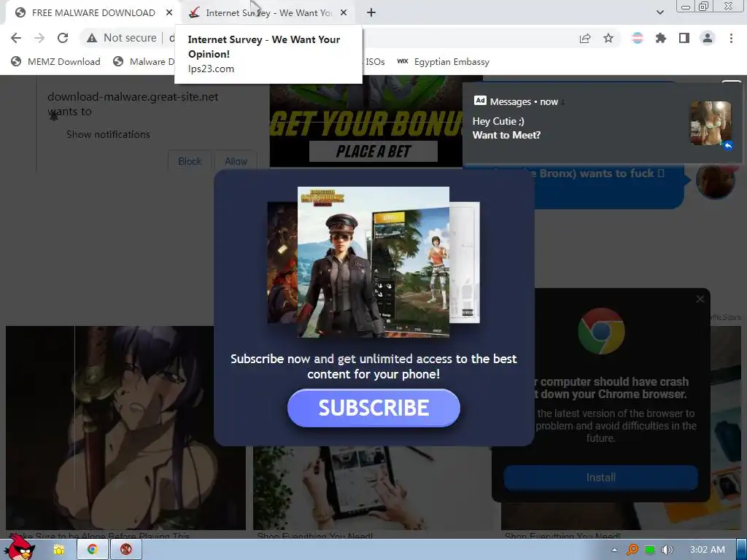Click the magnifier tray icon

[x=632, y=550]
